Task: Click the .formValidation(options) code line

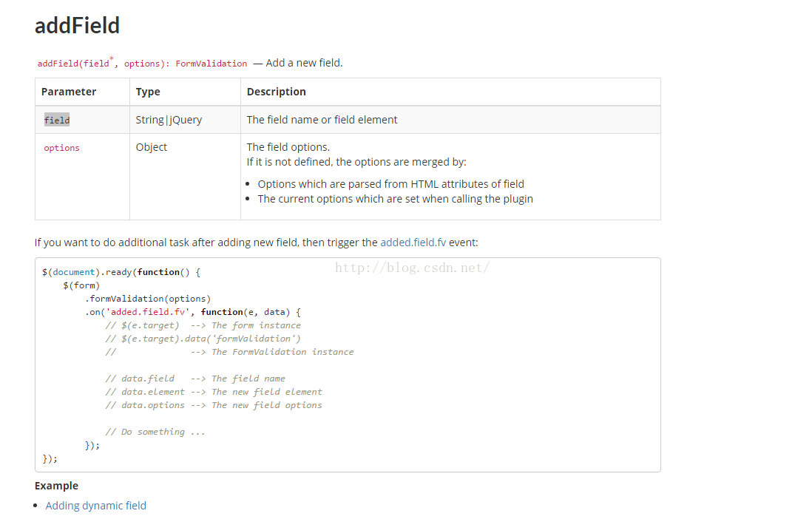Action: [x=148, y=299]
